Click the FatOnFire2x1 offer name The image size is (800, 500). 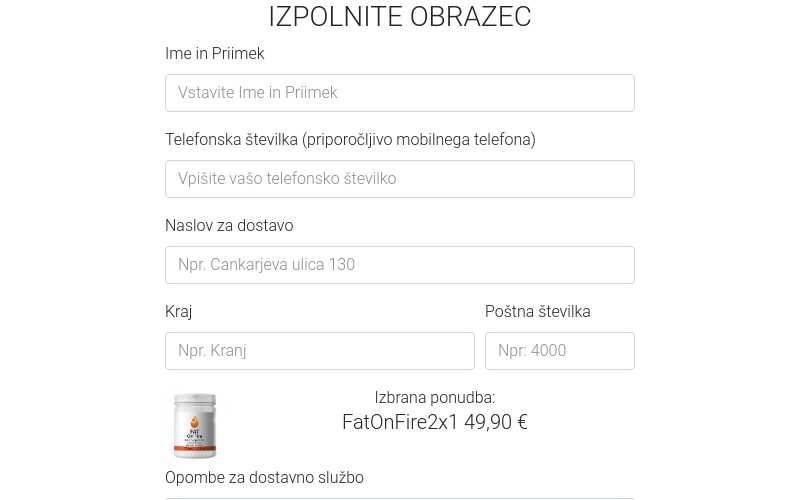point(400,423)
